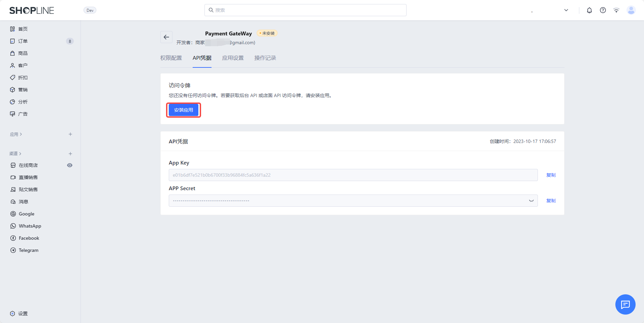Click the orders count badge 8
Screen dimensions: 644x323
pos(70,41)
